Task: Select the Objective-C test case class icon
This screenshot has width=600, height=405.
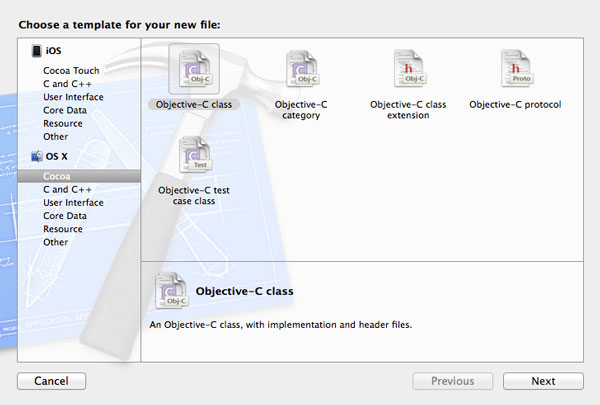Action: (194, 154)
